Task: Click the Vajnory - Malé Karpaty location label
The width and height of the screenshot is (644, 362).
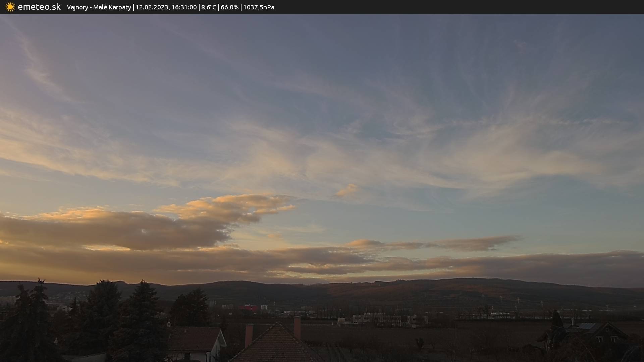Action: [x=99, y=7]
